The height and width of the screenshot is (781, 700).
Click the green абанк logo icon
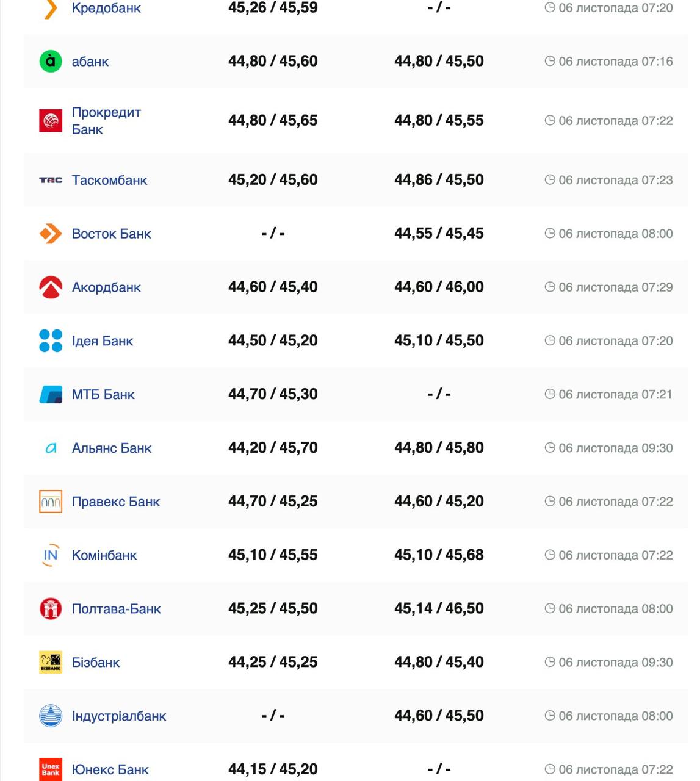tap(51, 61)
